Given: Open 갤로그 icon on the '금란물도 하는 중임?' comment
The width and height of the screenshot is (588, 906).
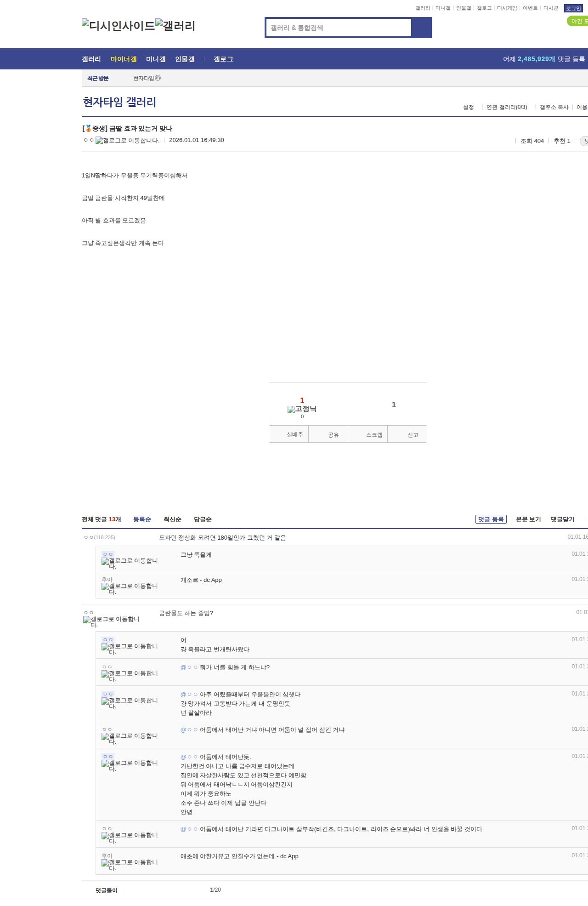Looking at the screenshot, I should click(111, 621).
